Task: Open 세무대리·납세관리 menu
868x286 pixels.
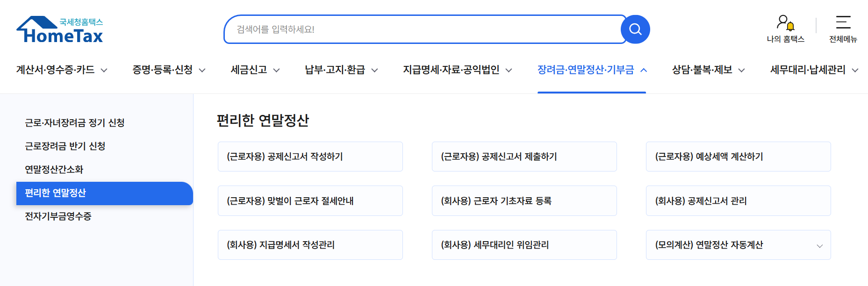Action: (808, 70)
